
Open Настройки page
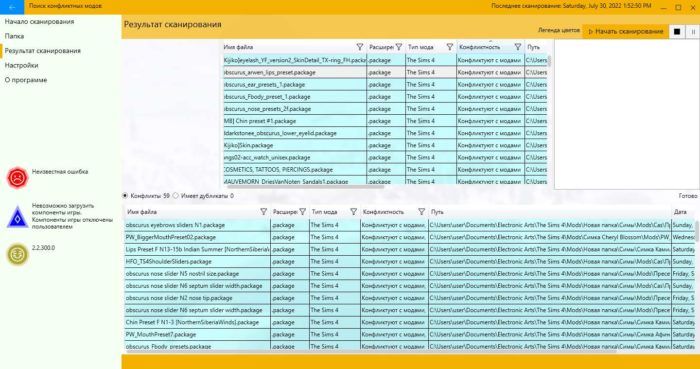click(x=21, y=66)
